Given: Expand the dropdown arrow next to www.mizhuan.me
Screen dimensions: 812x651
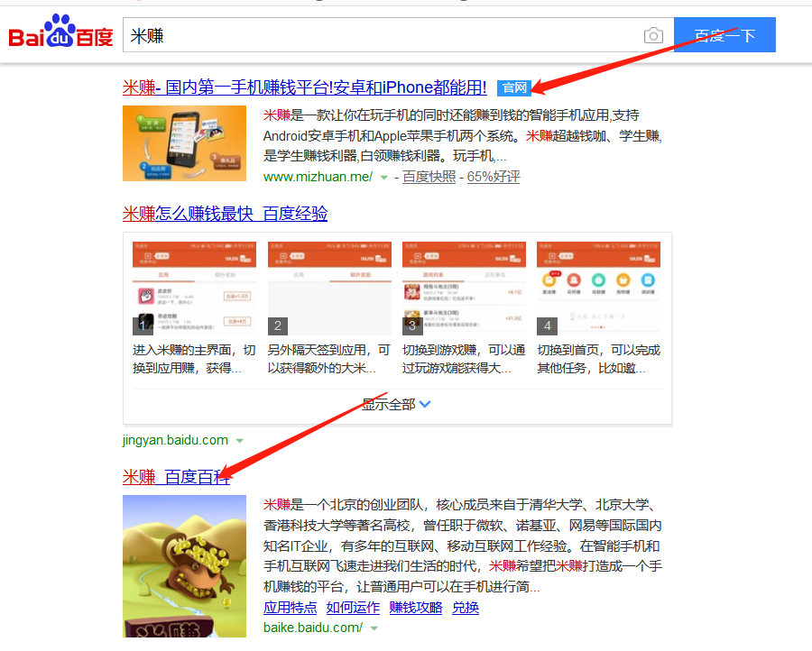Looking at the screenshot, I should pos(383,178).
